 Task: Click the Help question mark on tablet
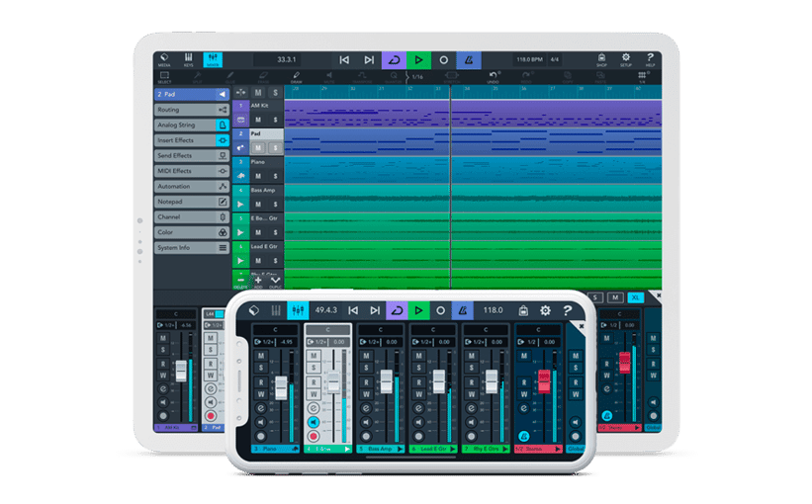click(650, 60)
